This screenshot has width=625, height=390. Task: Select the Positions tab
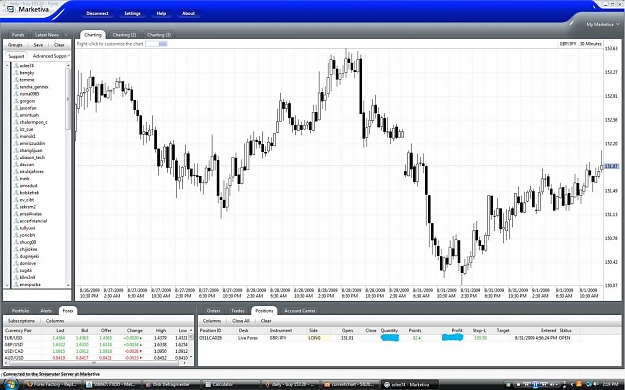(x=264, y=311)
